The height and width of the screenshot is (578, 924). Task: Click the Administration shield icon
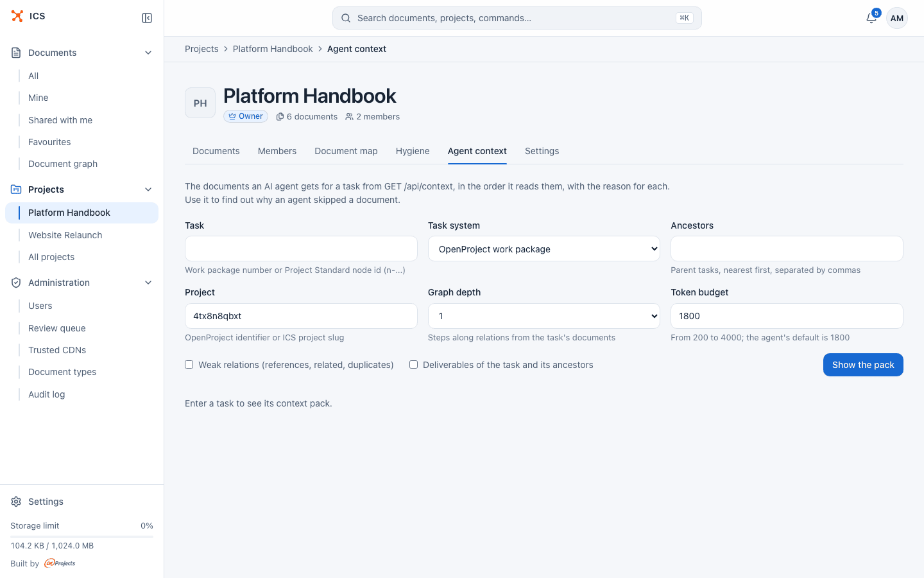[x=16, y=283]
